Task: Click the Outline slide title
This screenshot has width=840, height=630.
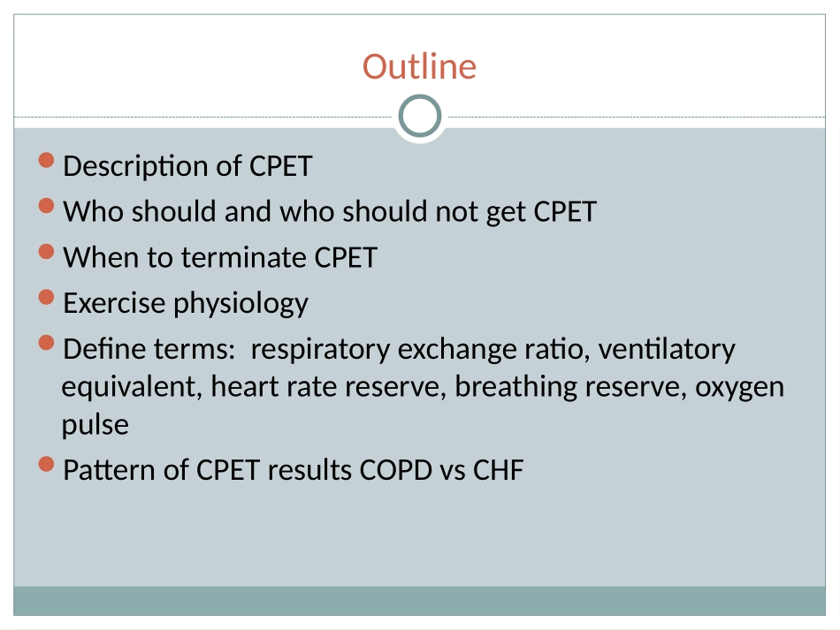Action: click(419, 66)
